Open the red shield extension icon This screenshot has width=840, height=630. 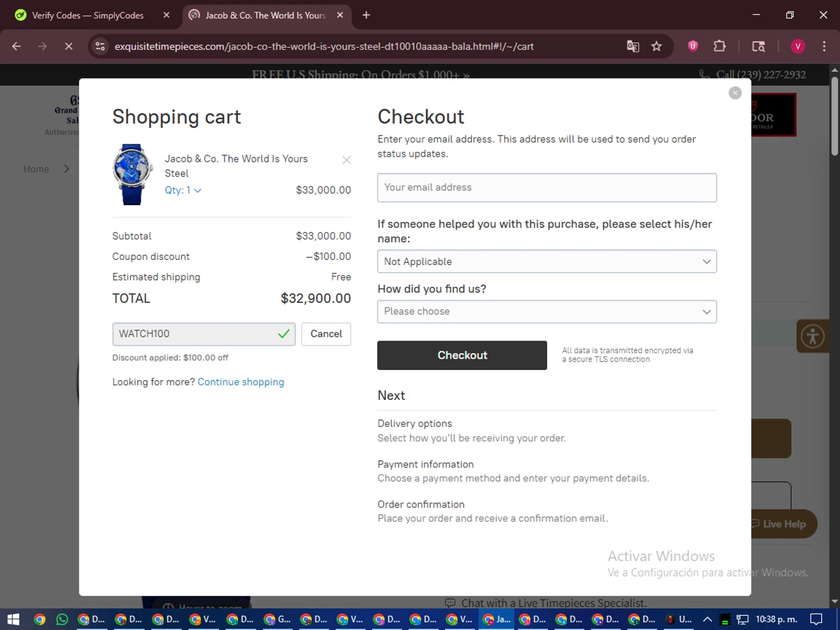(x=693, y=46)
